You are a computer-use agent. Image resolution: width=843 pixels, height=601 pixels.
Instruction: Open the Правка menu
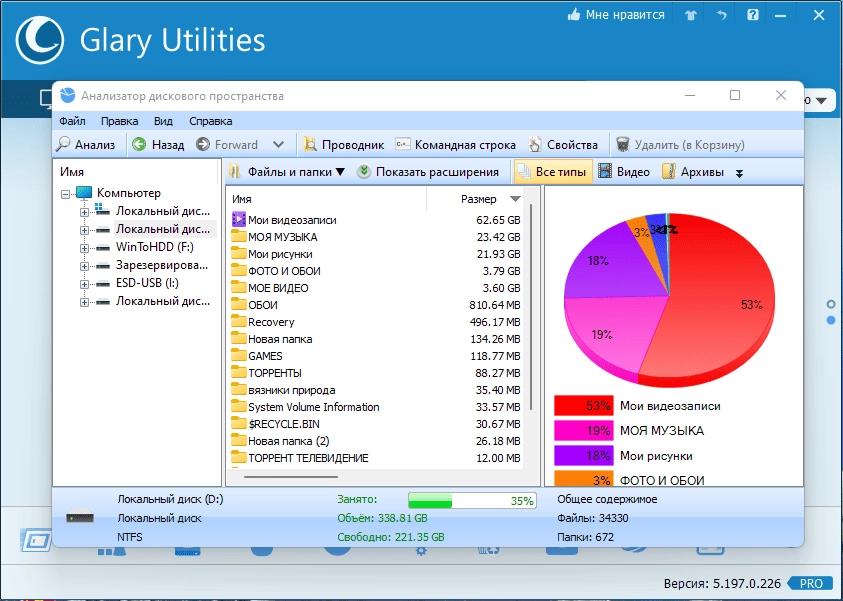(119, 121)
